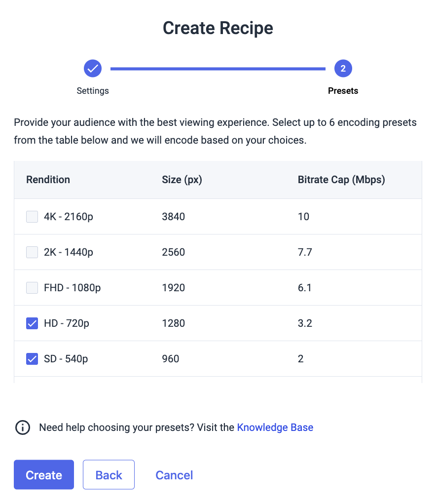Click the Rendition column header
Viewport: 437px width, 504px height.
click(x=48, y=180)
